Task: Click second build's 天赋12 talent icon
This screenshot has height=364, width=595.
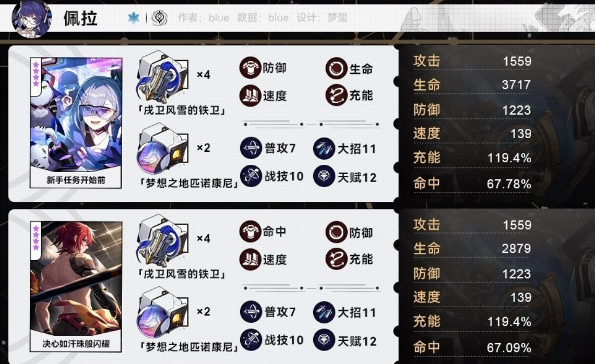Action: (324, 339)
